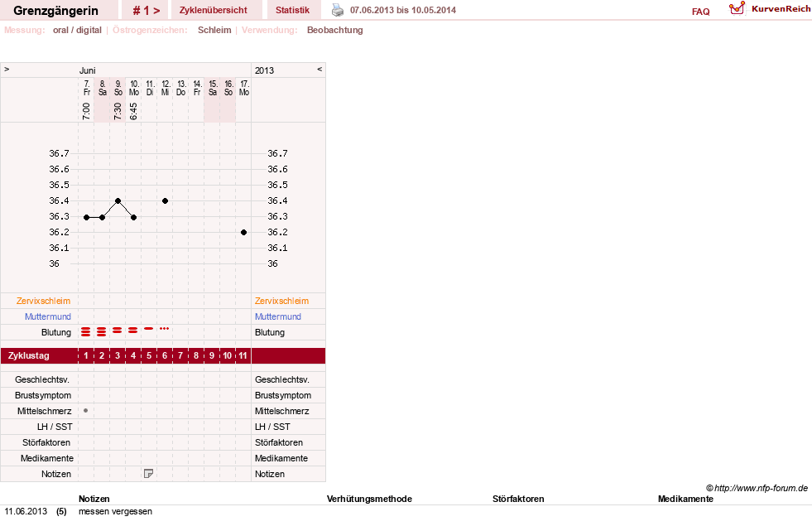This screenshot has height=531, width=812.
Task: Click the left Zervixschleim row label
Action: (44, 301)
